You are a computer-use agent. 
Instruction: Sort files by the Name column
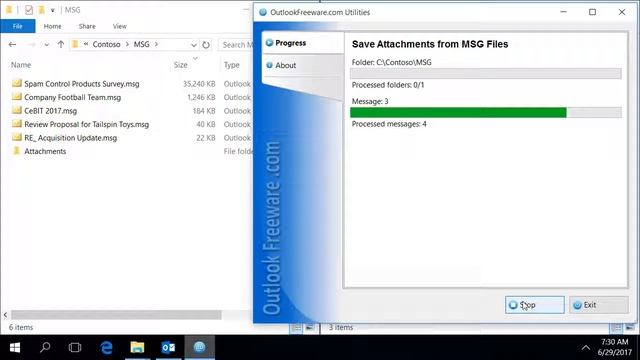pyautogui.click(x=21, y=64)
